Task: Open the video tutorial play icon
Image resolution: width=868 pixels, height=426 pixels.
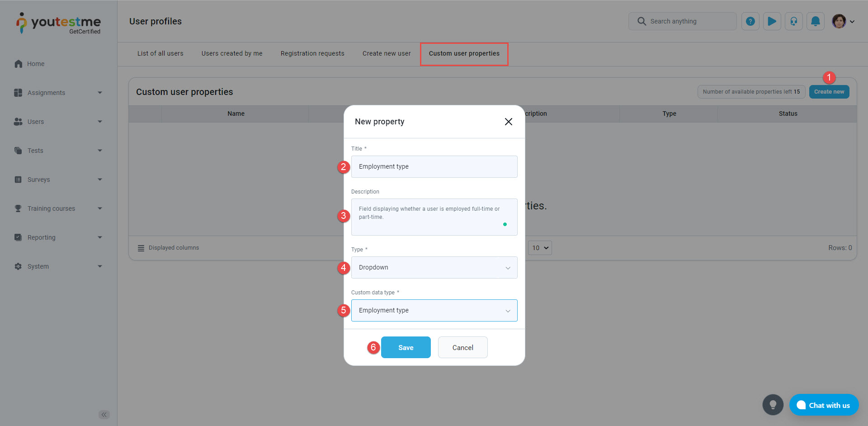Action: point(772,21)
